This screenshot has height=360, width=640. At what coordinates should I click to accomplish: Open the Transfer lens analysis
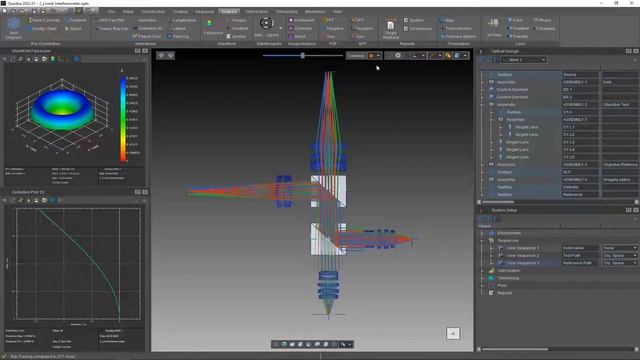tap(518, 36)
